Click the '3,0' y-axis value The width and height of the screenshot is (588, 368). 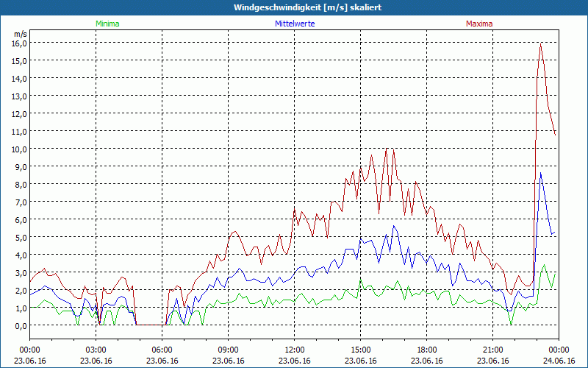[x=22, y=272]
